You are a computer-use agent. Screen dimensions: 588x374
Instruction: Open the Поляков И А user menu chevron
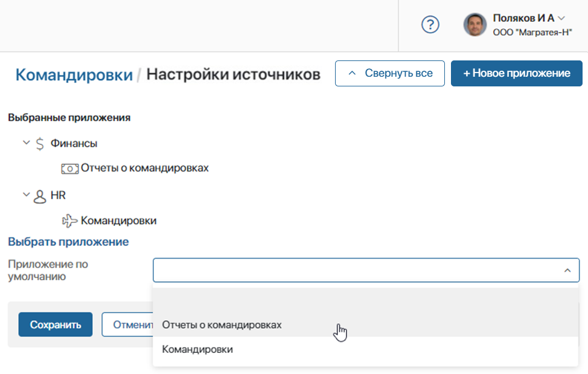click(561, 18)
